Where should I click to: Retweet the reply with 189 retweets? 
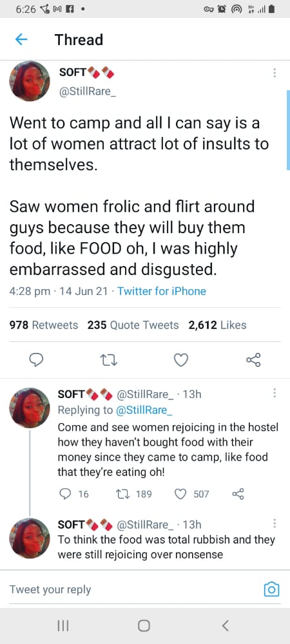pyautogui.click(x=133, y=494)
